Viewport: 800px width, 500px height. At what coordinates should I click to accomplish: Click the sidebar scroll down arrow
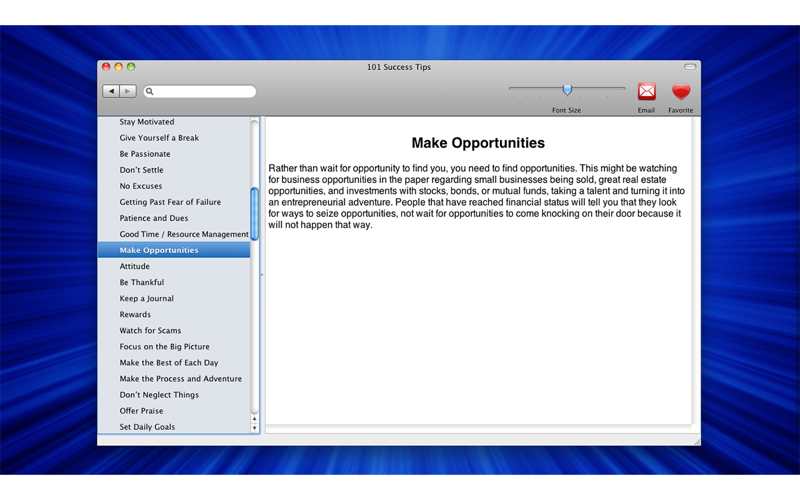coord(254,428)
